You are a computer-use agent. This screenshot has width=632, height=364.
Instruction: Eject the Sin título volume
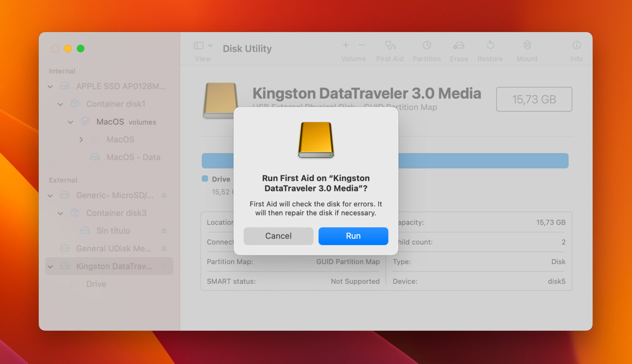click(x=164, y=231)
